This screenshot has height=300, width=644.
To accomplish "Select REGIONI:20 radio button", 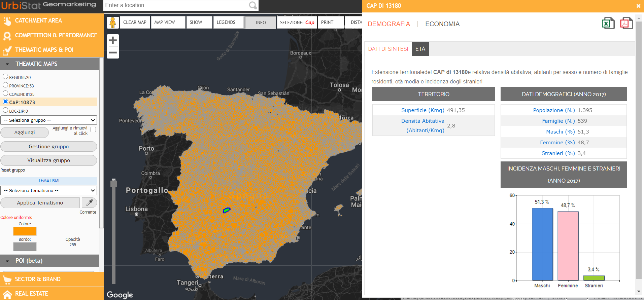I will [x=5, y=76].
